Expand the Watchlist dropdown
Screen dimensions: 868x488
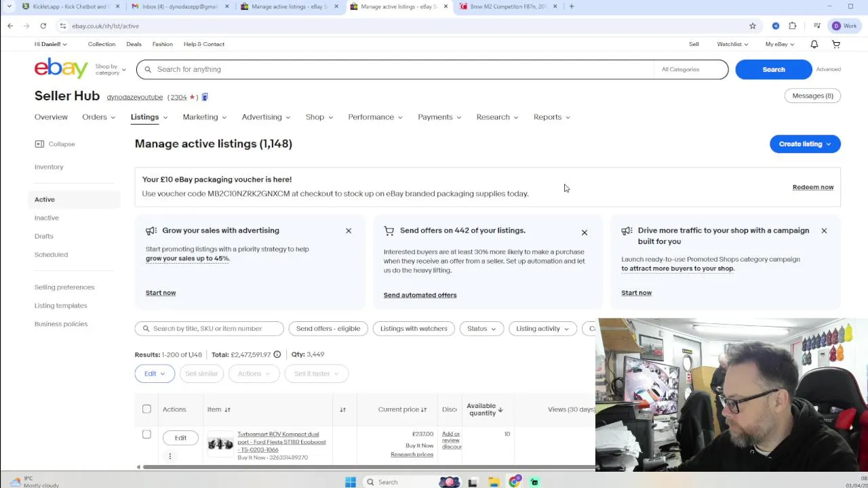click(x=732, y=44)
